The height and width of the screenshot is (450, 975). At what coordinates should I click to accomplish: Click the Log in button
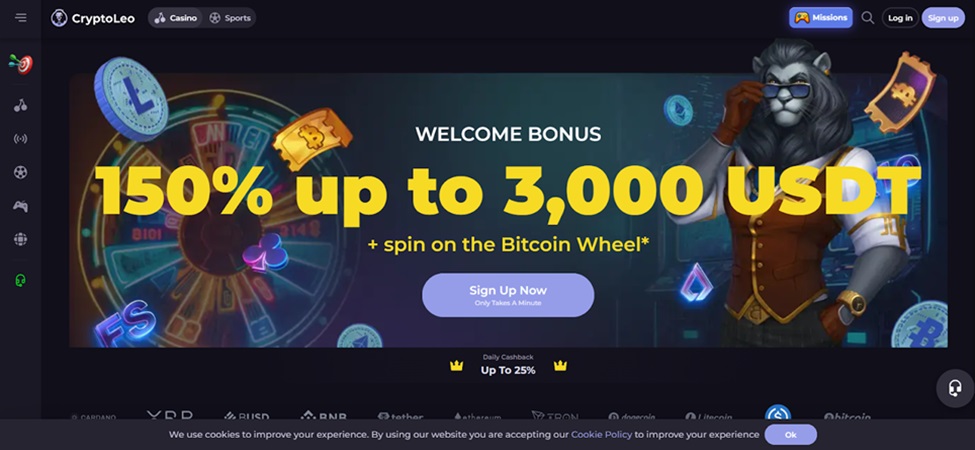pyautogui.click(x=900, y=18)
